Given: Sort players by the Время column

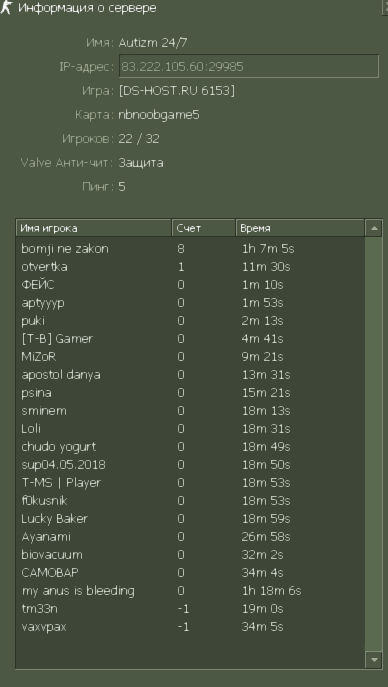Looking at the screenshot, I should pyautogui.click(x=300, y=228).
